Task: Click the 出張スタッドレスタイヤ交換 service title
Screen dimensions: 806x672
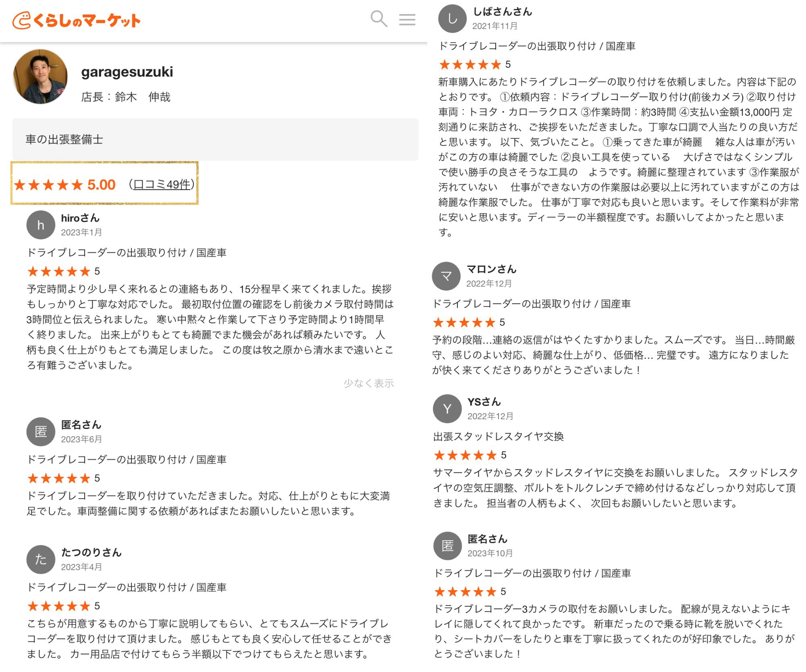Action: [x=498, y=437]
